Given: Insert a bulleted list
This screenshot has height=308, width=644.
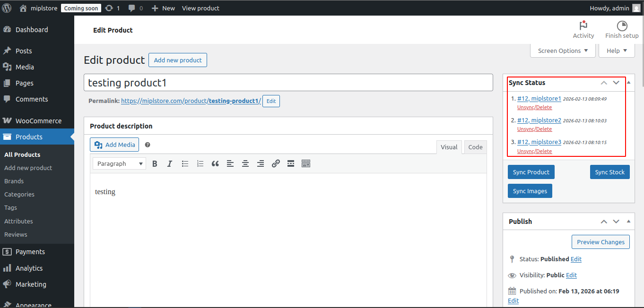Looking at the screenshot, I should click(185, 163).
